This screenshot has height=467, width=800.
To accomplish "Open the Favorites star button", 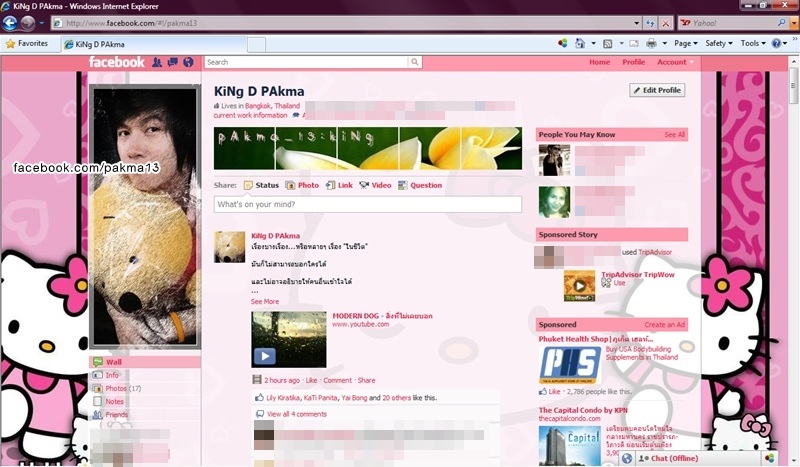I will pos(27,44).
